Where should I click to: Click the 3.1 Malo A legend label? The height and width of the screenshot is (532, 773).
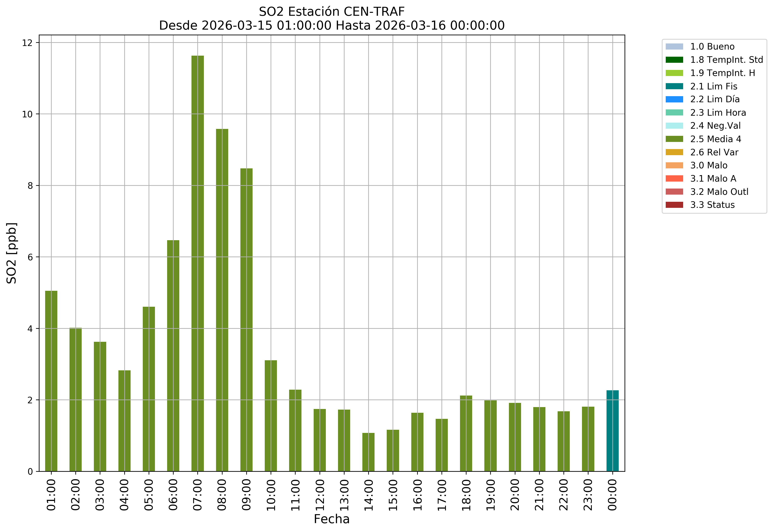point(713,179)
